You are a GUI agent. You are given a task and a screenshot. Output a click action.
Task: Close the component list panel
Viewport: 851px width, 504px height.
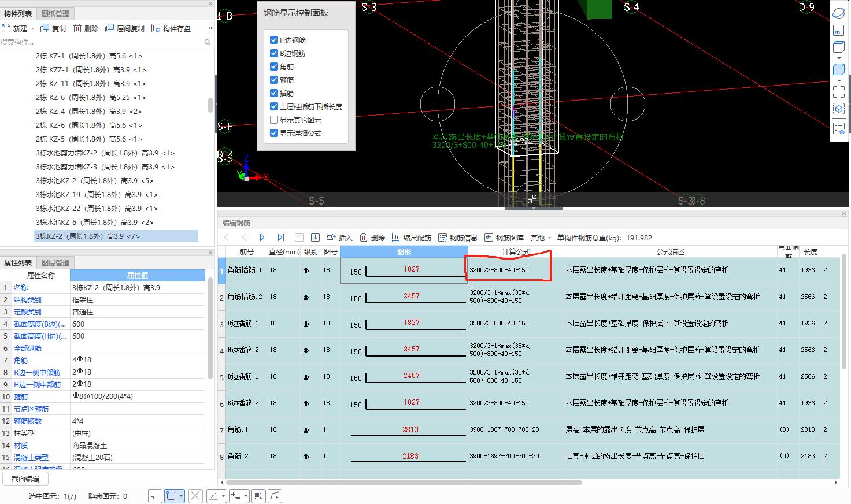tap(210, 3)
